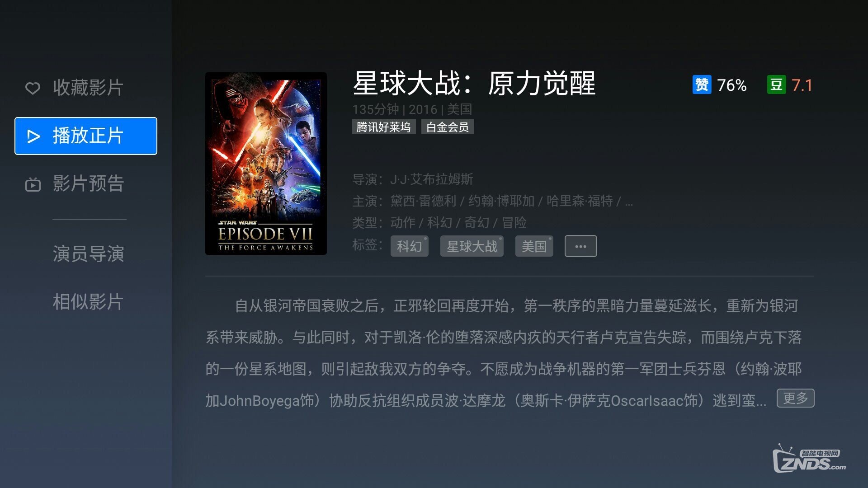Open the 相似影片 section

click(89, 302)
